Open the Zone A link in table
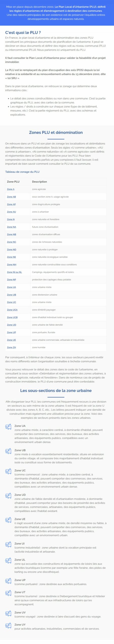The height and width of the screenshot is (644, 114). pyautogui.click(x=11, y=189)
